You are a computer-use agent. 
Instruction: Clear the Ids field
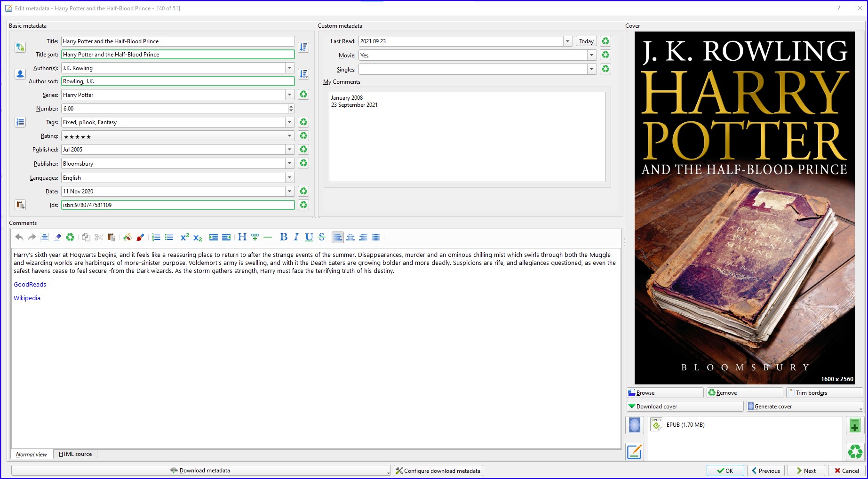pos(303,205)
